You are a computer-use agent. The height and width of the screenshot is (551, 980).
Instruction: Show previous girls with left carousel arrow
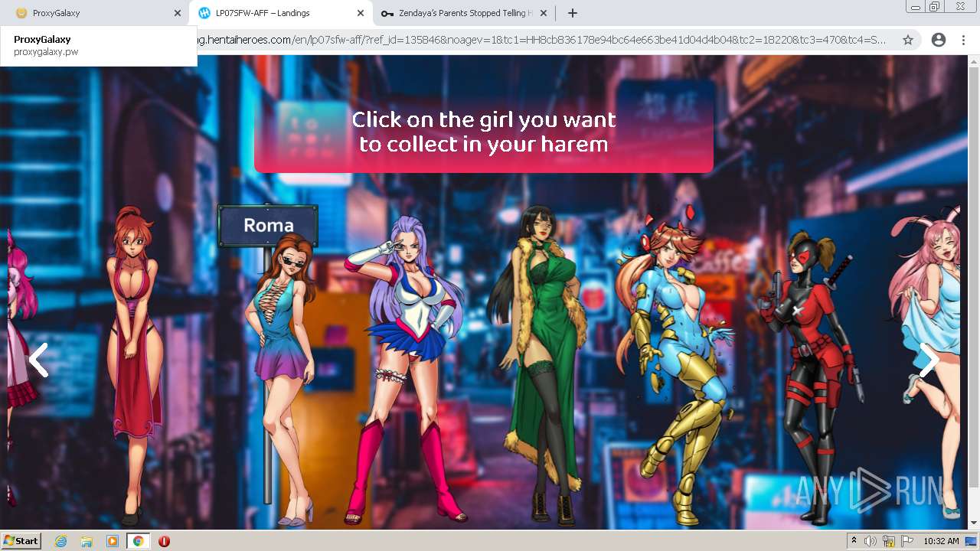(x=38, y=360)
